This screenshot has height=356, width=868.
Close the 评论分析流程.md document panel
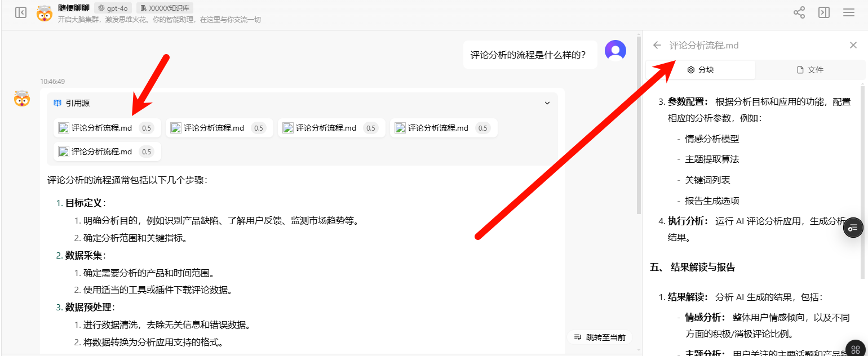pyautogui.click(x=853, y=45)
